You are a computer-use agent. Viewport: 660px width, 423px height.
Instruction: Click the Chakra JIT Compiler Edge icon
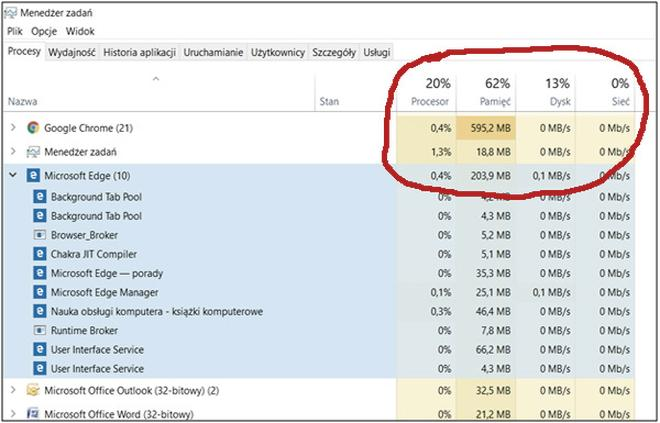coord(40,254)
